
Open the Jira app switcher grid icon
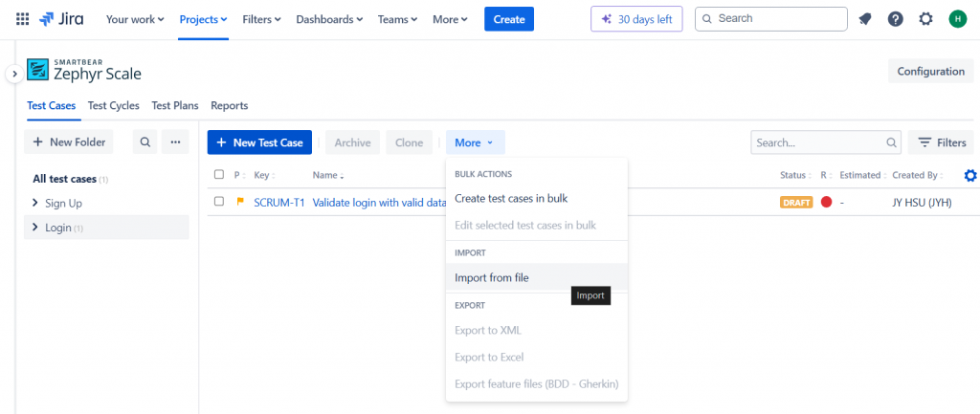tap(23, 19)
